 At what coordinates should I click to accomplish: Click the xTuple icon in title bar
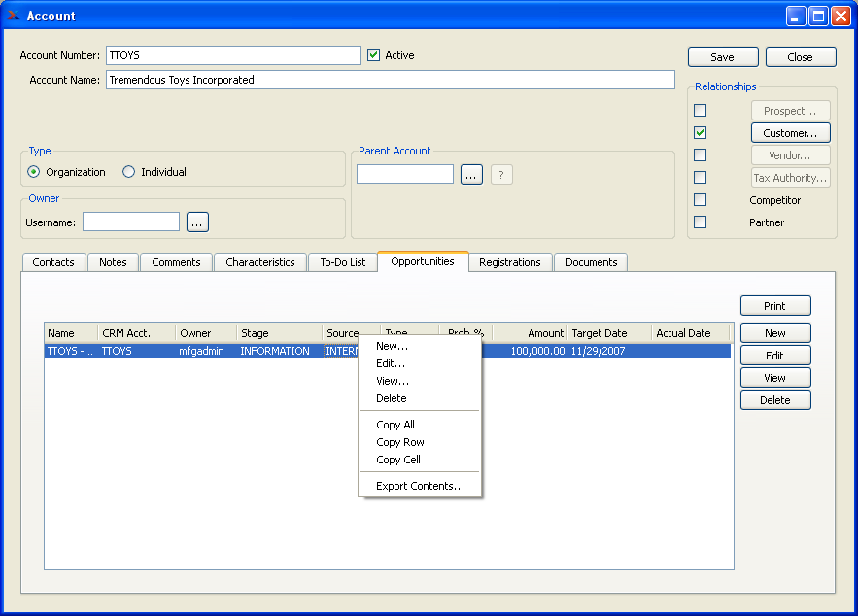(14, 16)
